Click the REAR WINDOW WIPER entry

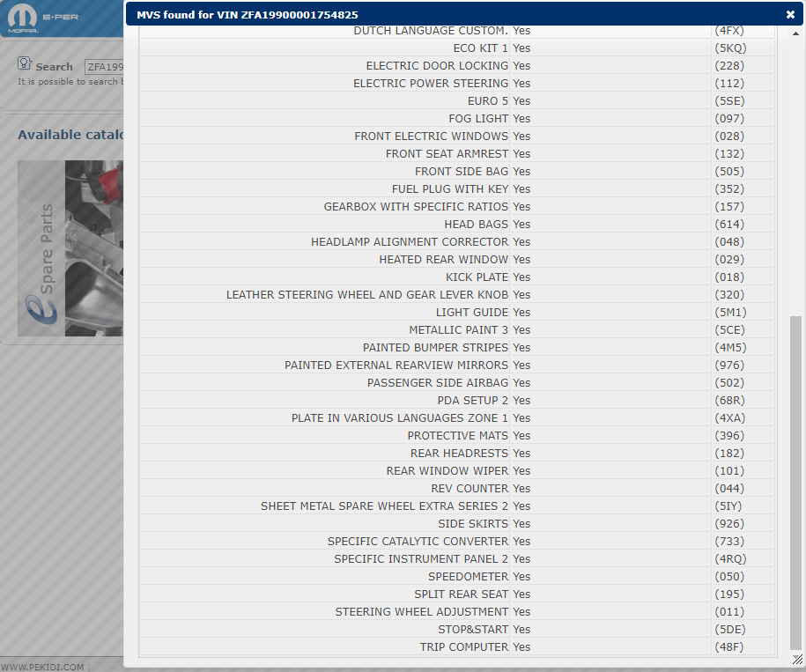[x=447, y=471]
